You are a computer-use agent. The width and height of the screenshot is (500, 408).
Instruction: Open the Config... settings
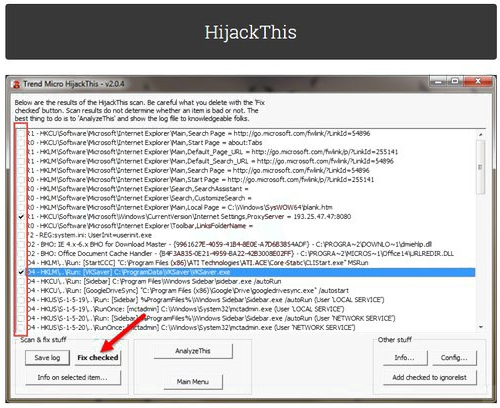[454, 358]
